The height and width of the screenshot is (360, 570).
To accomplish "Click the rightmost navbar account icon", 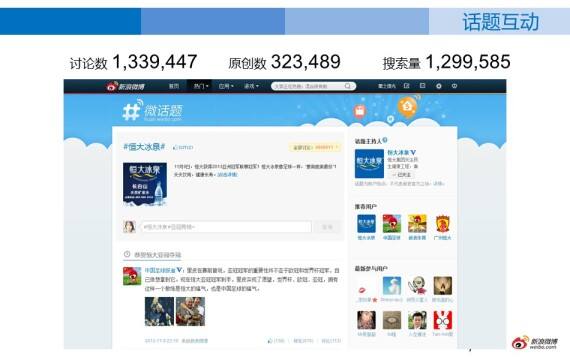I will click(x=454, y=86).
